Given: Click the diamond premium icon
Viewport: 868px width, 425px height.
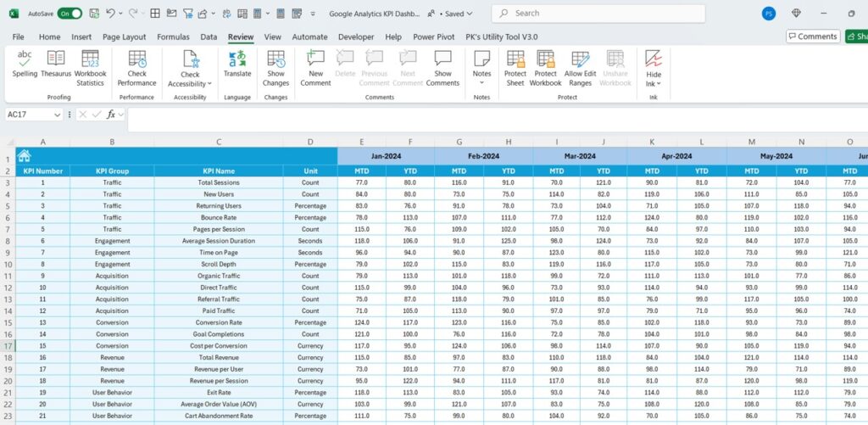Looking at the screenshot, I should click(797, 14).
